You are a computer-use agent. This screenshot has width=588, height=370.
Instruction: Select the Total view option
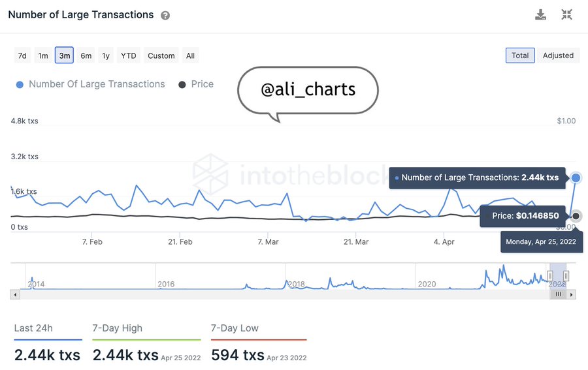(x=520, y=55)
